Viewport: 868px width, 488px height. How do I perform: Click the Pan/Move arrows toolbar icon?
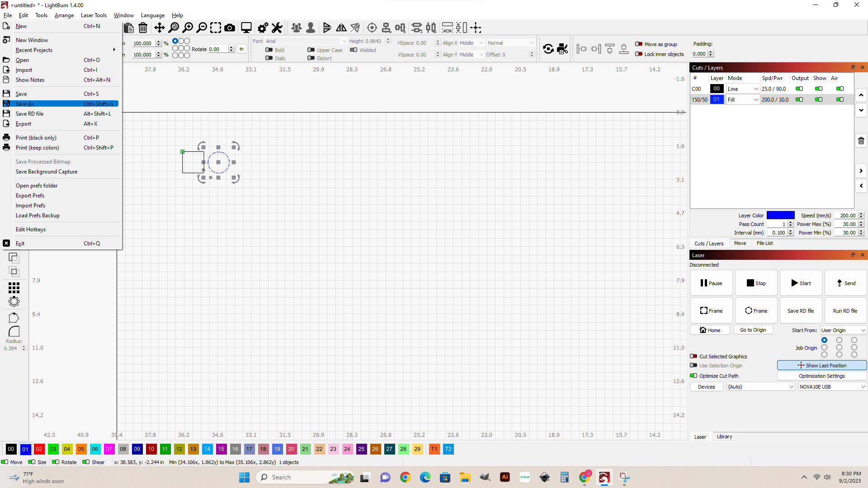pos(160,28)
